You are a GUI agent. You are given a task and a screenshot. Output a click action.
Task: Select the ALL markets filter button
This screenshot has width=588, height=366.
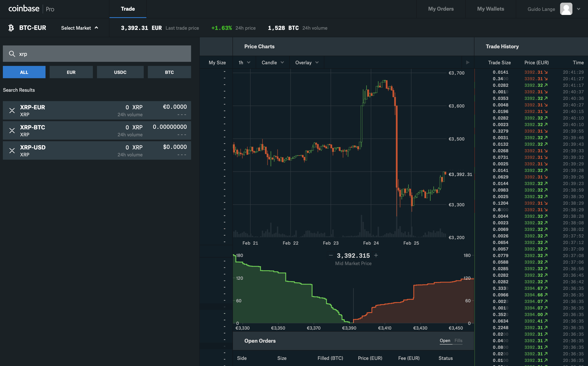pyautogui.click(x=24, y=72)
